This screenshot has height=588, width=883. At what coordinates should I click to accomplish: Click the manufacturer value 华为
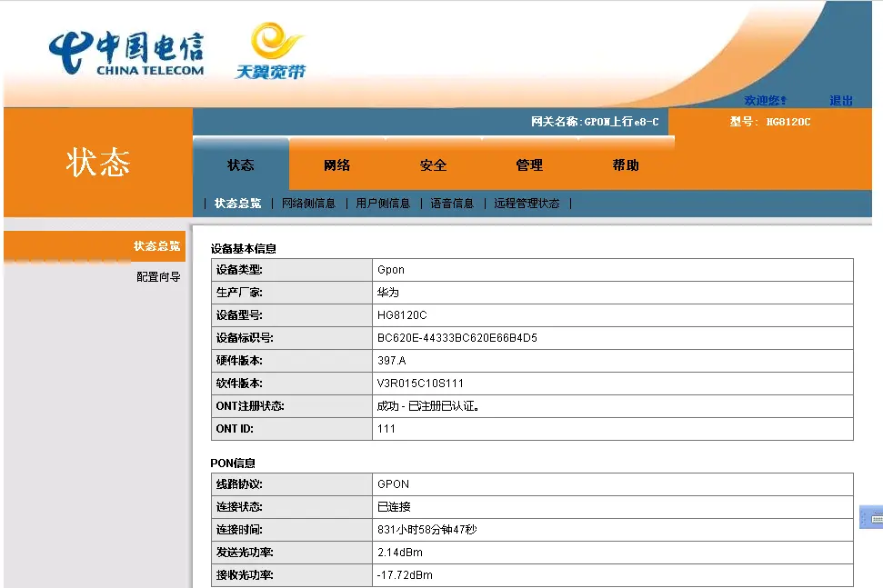pyautogui.click(x=388, y=293)
